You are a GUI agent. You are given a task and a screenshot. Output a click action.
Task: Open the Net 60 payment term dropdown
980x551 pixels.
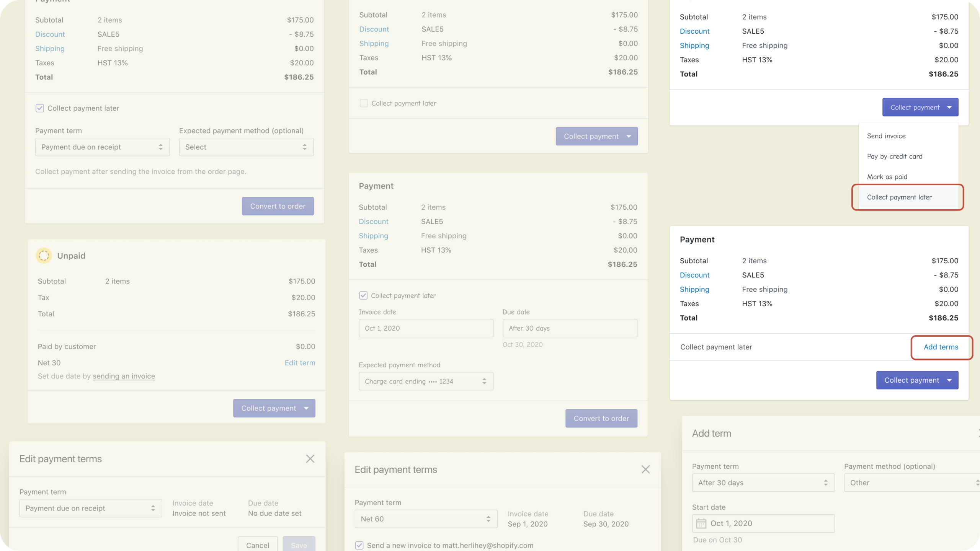click(x=426, y=519)
